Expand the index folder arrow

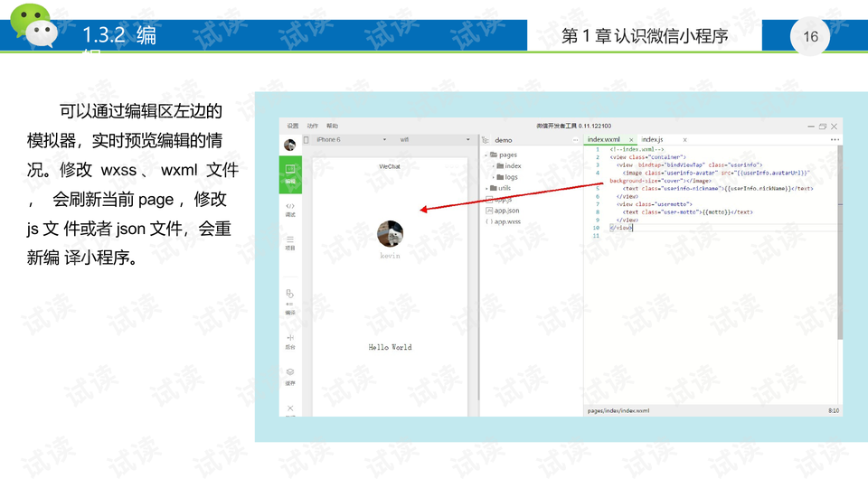tap(494, 166)
